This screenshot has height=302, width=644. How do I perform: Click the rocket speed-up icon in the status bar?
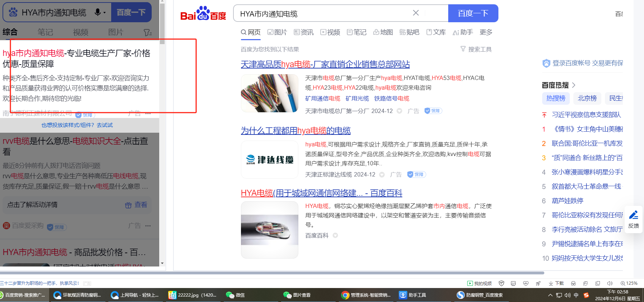(x=538, y=283)
